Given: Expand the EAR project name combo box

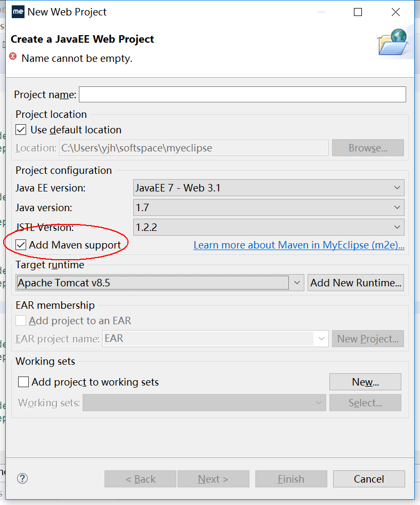Looking at the screenshot, I should pyautogui.click(x=215, y=339).
